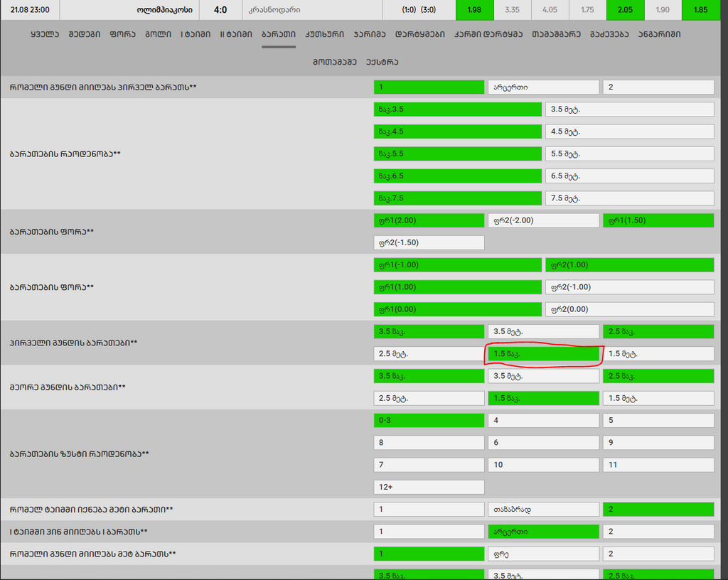Switch to the შედეგი tab

coord(84,33)
